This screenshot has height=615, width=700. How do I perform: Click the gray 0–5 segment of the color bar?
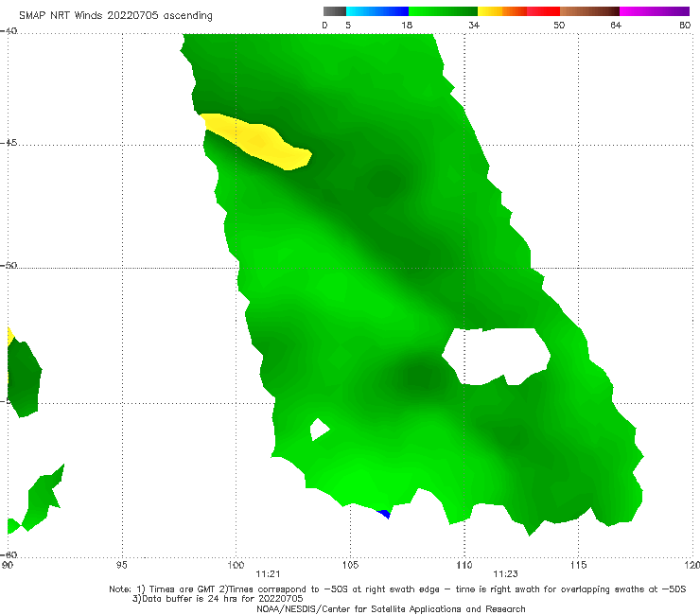[334, 11]
